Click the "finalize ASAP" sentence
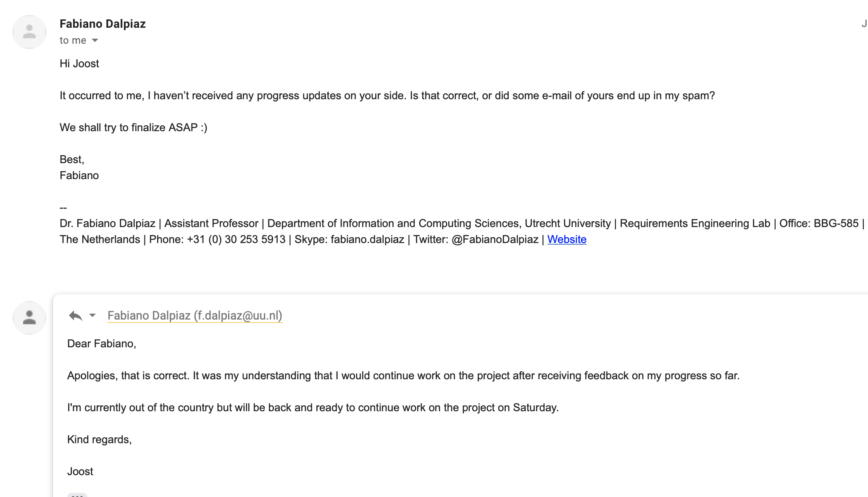This screenshot has height=497, width=868. coord(133,127)
